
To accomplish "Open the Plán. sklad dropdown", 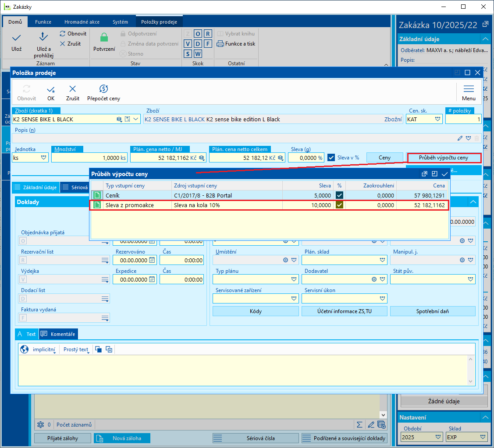I will tap(382, 260).
